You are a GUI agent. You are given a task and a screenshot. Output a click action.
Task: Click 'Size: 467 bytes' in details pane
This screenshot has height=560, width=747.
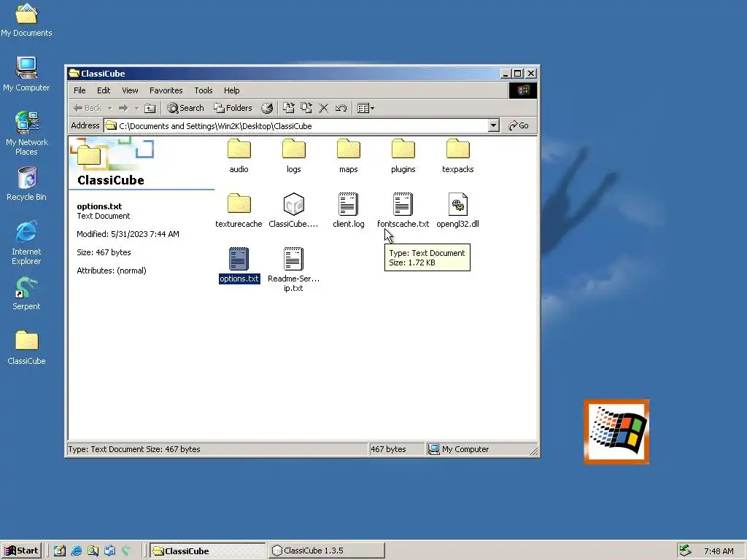(x=104, y=252)
